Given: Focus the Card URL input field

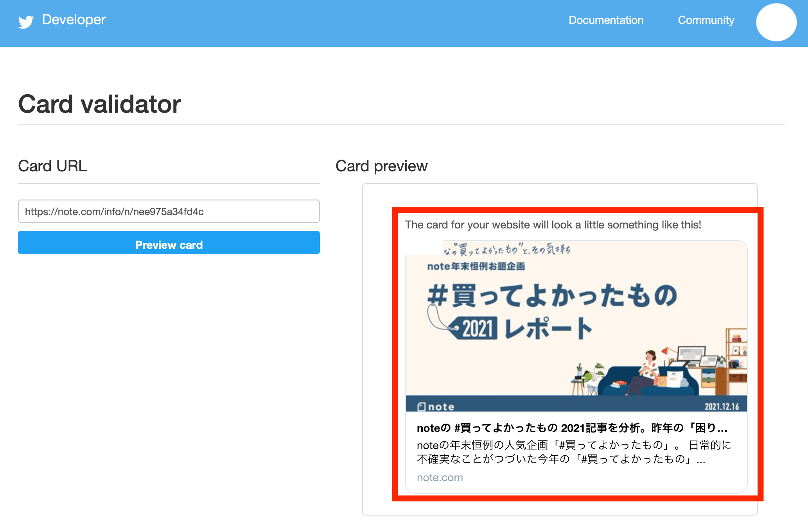Looking at the screenshot, I should (169, 212).
